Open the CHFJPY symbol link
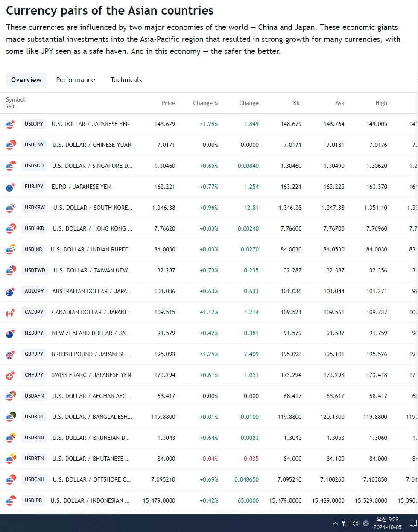Screen dimensions: 418x532 click(x=34, y=375)
